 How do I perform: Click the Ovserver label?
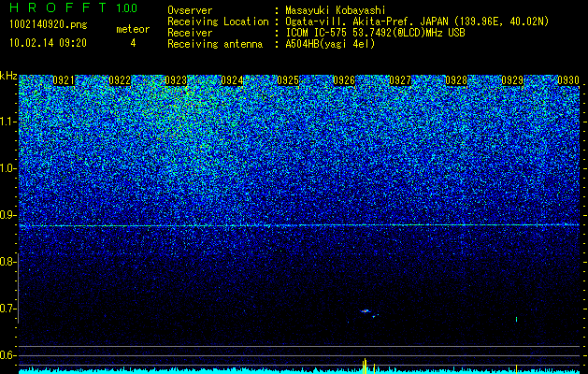pyautogui.click(x=190, y=10)
